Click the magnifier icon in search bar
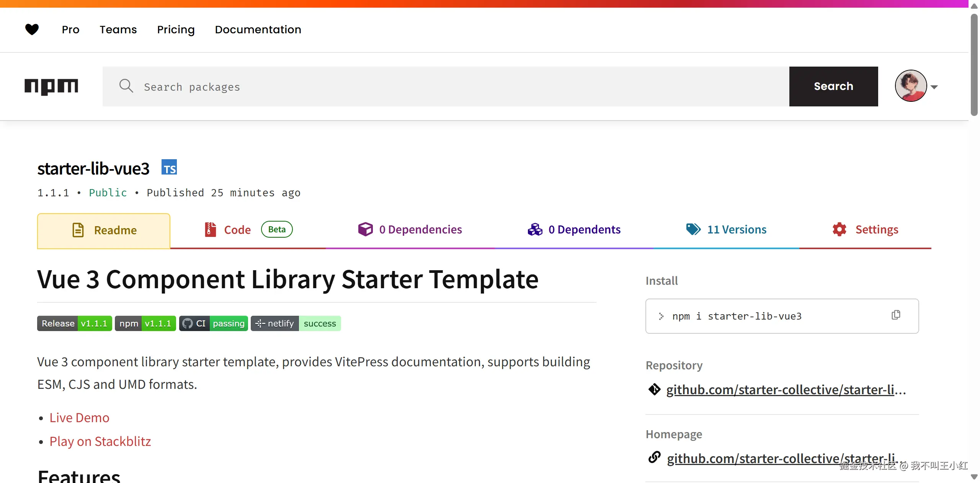 [126, 86]
